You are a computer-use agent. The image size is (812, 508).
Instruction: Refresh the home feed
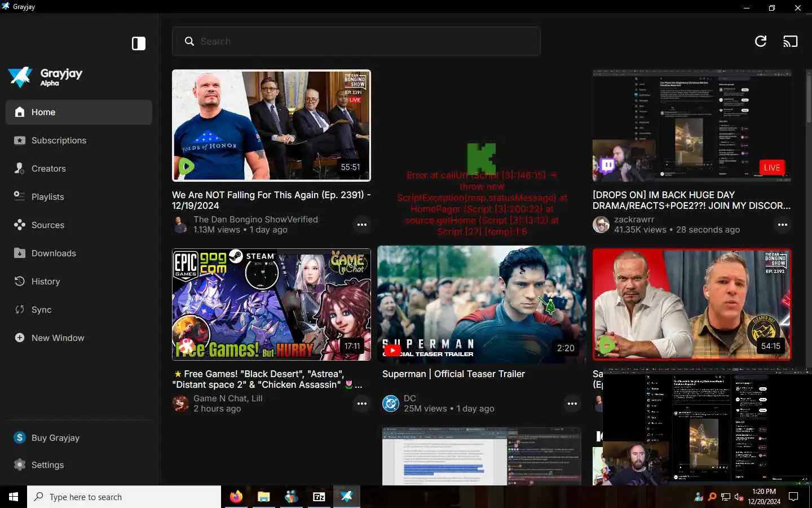761,41
